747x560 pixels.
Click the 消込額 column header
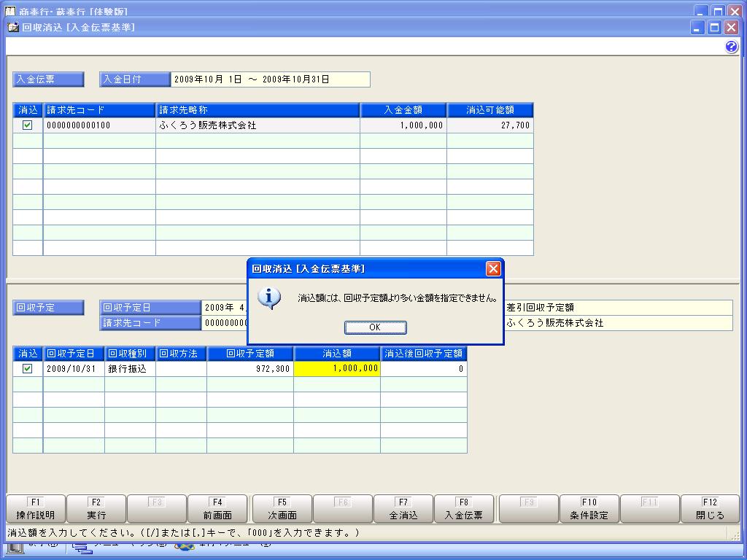click(337, 354)
